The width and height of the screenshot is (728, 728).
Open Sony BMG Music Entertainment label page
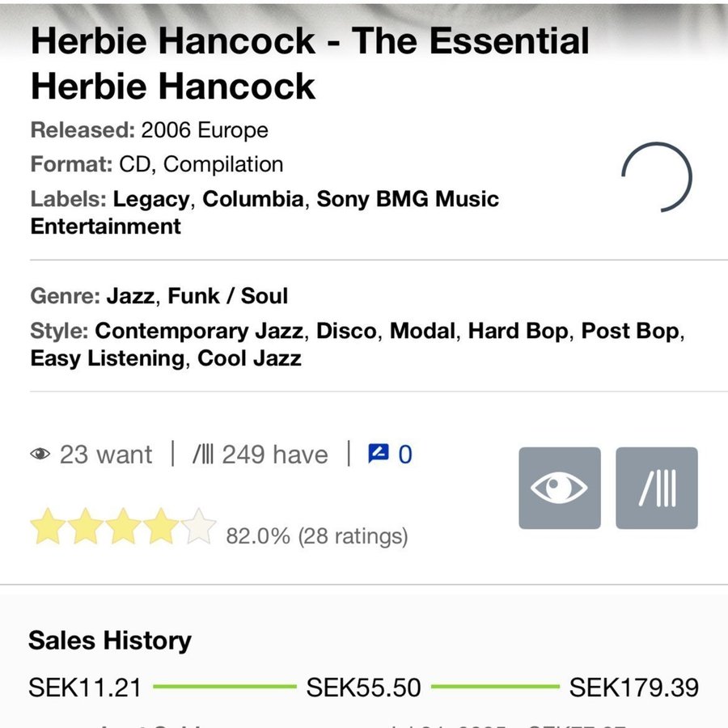[407, 199]
